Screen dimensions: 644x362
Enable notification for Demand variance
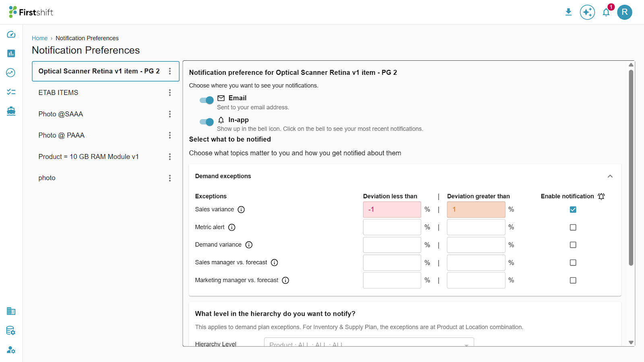tap(573, 245)
